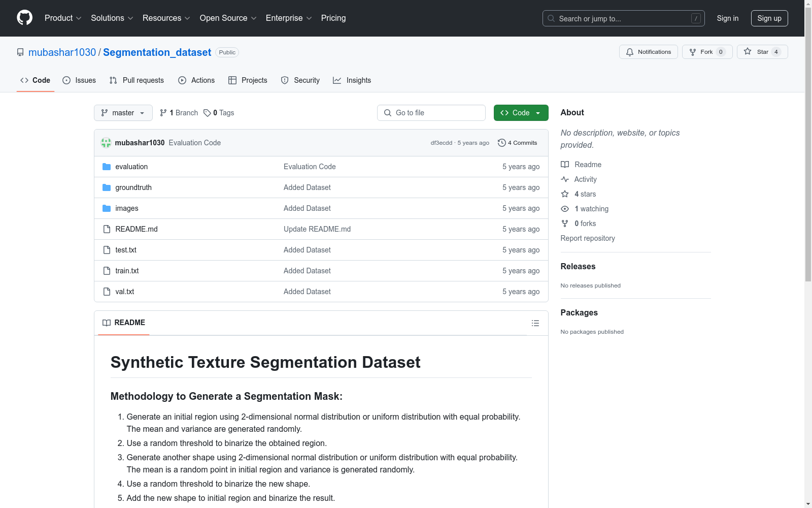
Task: Star this repository
Action: pyautogui.click(x=762, y=52)
